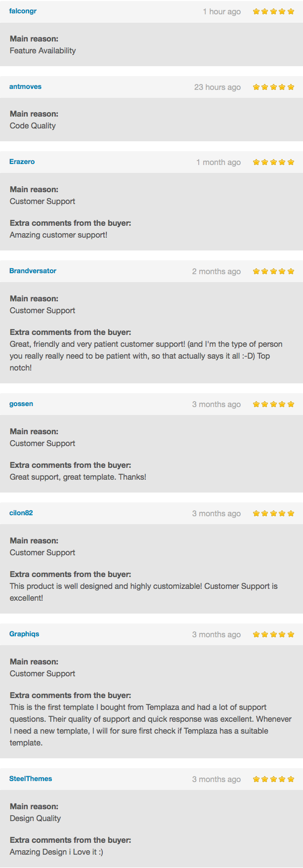Viewport: 303px width, 868px height.
Task: Visit the SteelThemes profile
Action: 31,779
